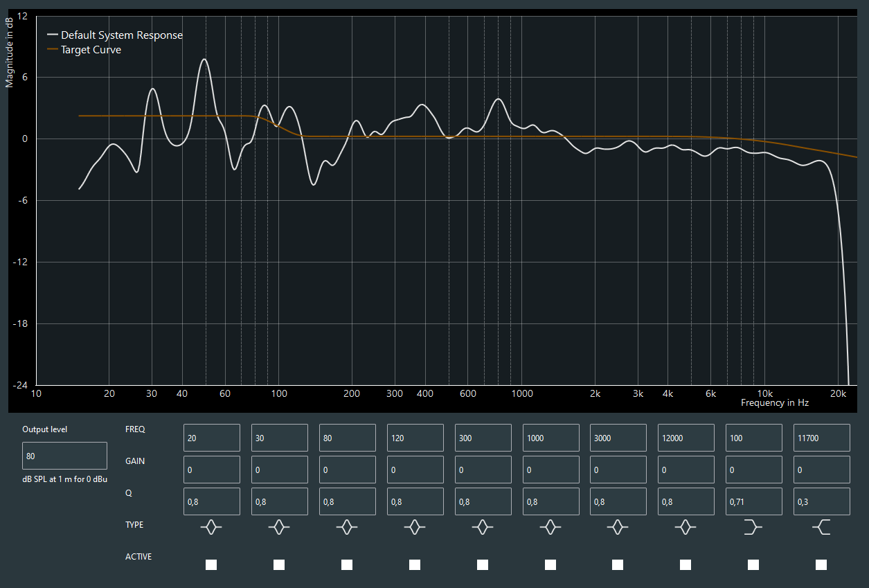Change the filter type icon of the 1000 Hz band

pyautogui.click(x=550, y=528)
